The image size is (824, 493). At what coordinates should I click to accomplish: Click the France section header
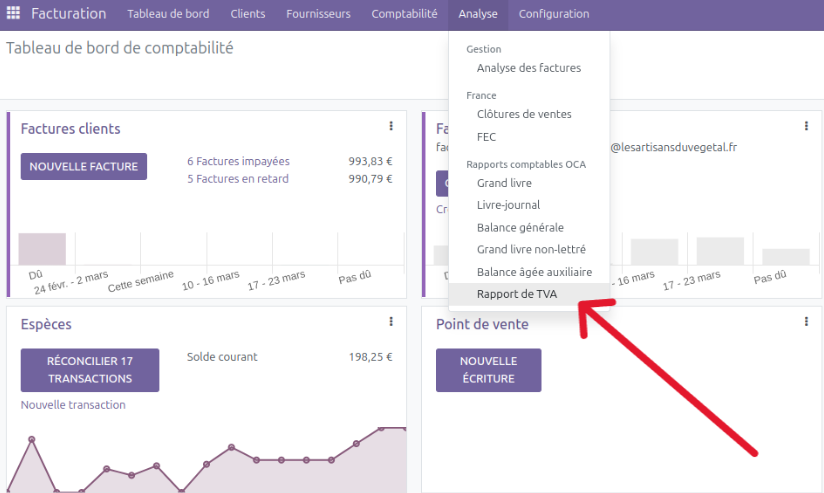click(x=481, y=95)
